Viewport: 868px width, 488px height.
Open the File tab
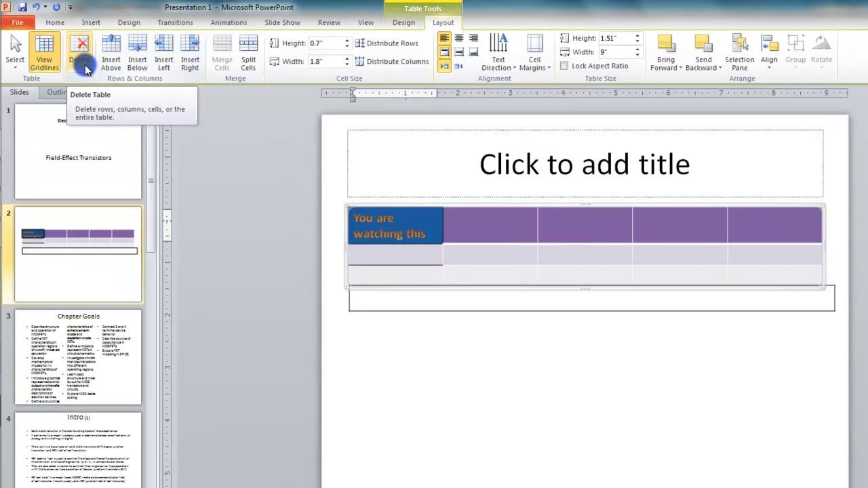click(18, 22)
